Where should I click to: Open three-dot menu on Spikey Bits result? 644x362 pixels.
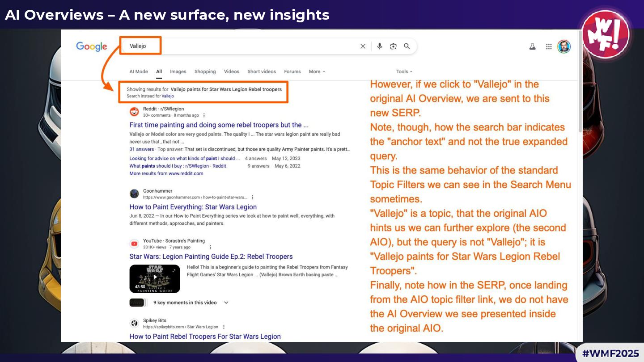tap(224, 327)
